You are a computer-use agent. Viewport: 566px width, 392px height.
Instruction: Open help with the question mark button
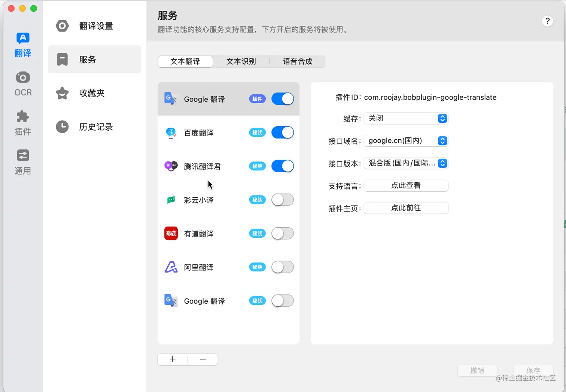point(547,21)
